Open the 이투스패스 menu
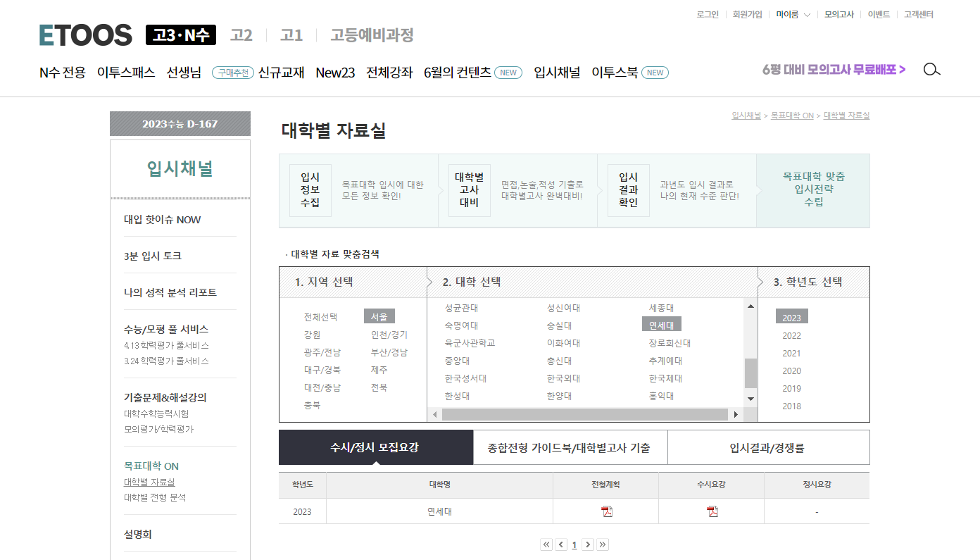Viewport: 980px width, 560px height. [x=126, y=73]
